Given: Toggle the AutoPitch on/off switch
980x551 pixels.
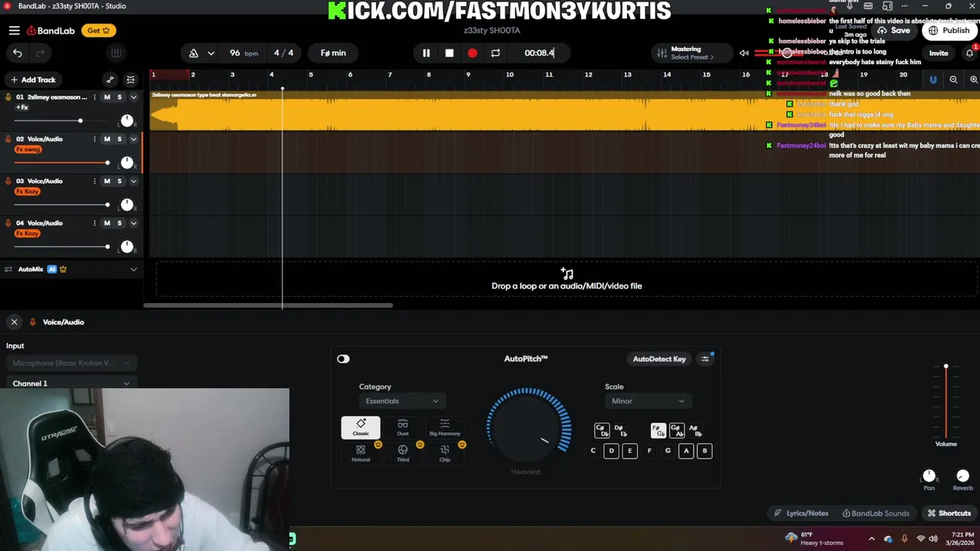Looking at the screenshot, I should click(x=343, y=359).
